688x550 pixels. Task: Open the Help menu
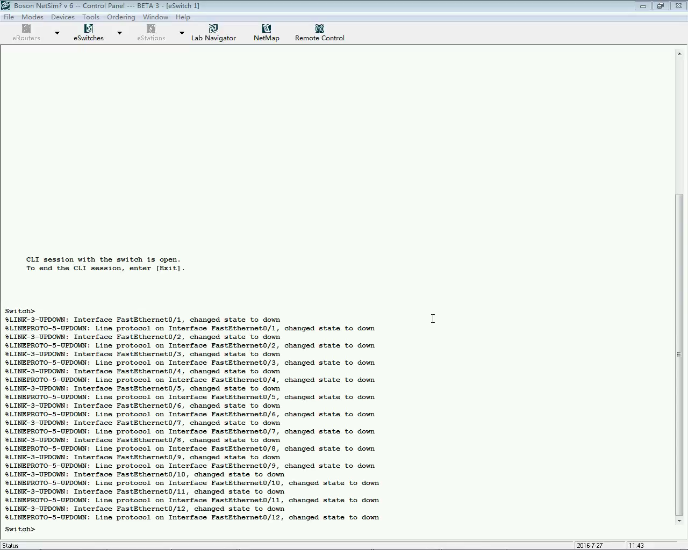(183, 17)
